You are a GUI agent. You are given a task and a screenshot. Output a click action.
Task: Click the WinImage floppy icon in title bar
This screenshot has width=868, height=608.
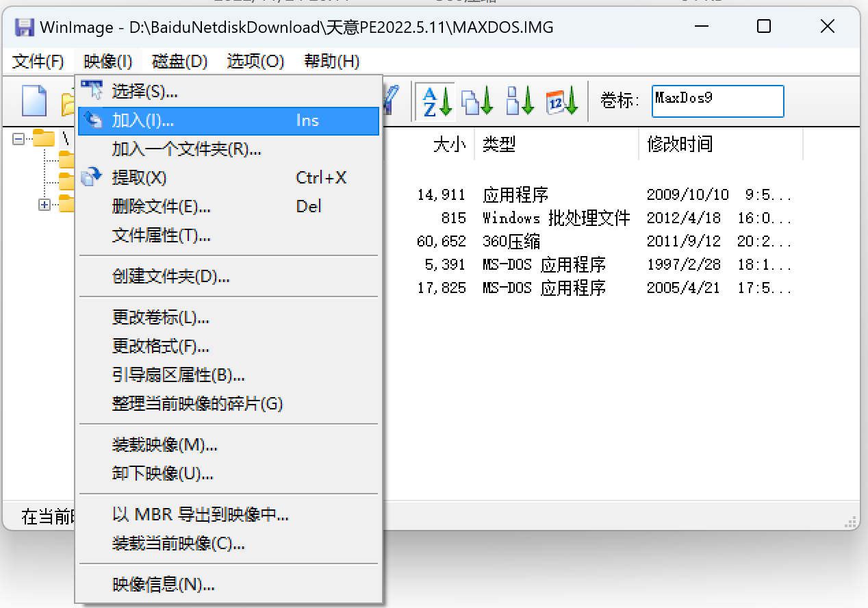(25, 27)
